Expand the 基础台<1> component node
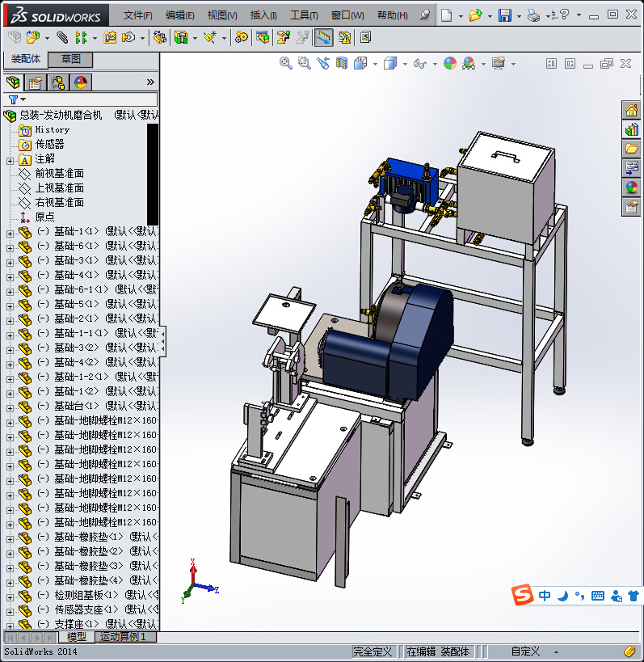This screenshot has width=644, height=662. [11, 408]
